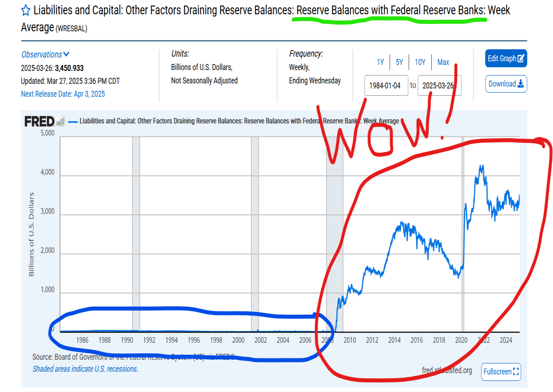The height and width of the screenshot is (392, 553).
Task: Click the start date field 1984-01-04
Action: pyautogui.click(x=386, y=86)
